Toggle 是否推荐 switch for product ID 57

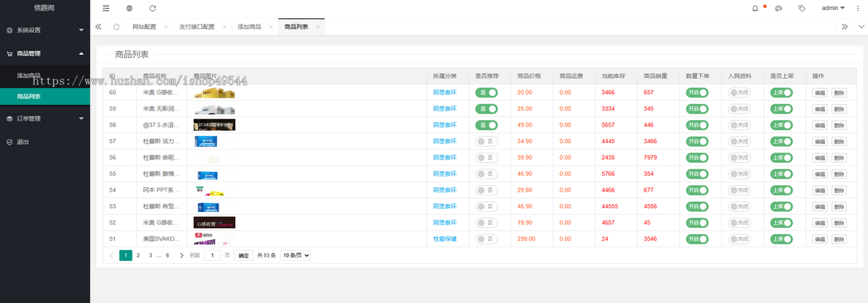coord(487,141)
